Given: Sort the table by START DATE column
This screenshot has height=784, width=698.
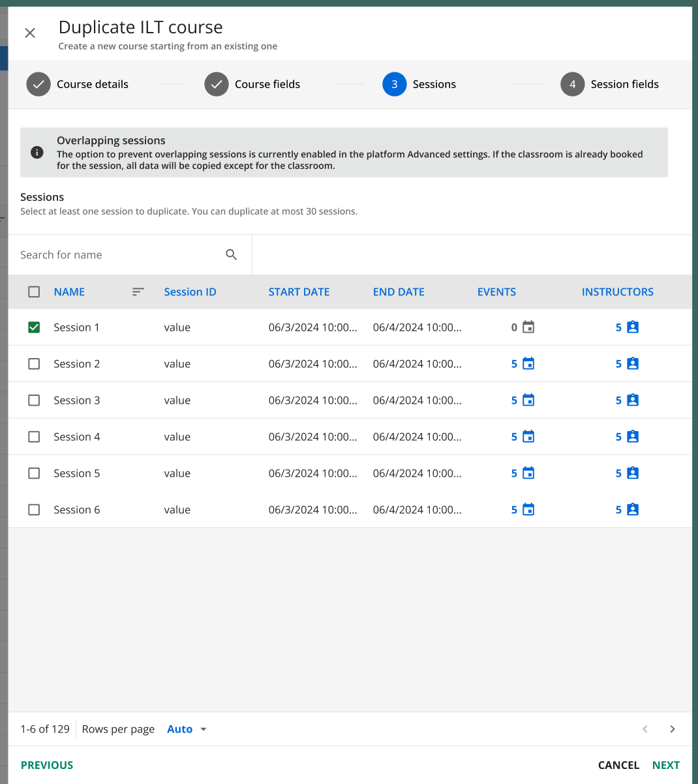Looking at the screenshot, I should pos(299,292).
